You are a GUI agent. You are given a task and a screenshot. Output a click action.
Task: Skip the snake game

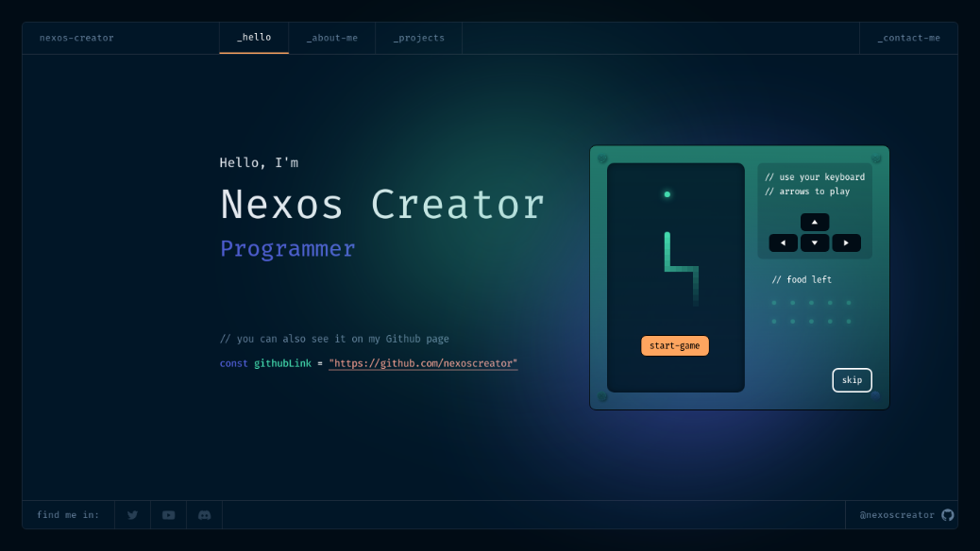852,380
